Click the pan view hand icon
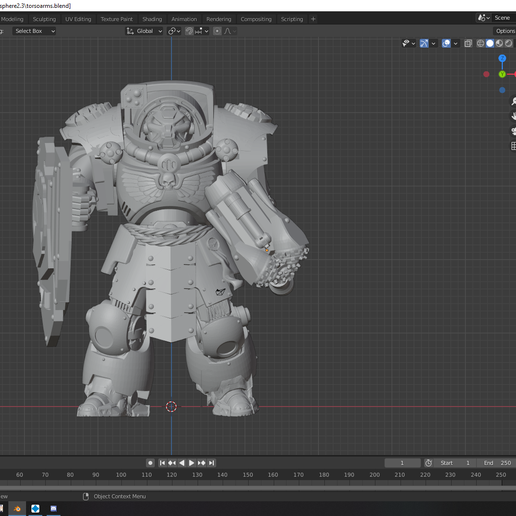The image size is (516, 516). (x=513, y=116)
